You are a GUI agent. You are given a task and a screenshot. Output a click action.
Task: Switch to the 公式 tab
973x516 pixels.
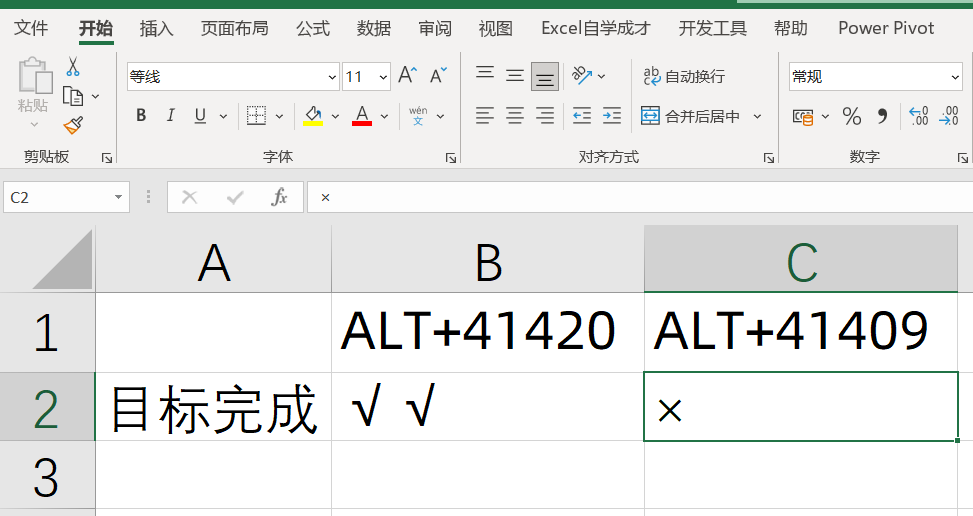[x=313, y=28]
